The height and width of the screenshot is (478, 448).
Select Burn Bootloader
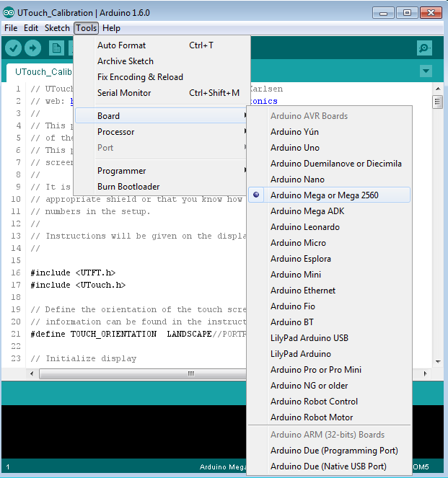[161, 187]
